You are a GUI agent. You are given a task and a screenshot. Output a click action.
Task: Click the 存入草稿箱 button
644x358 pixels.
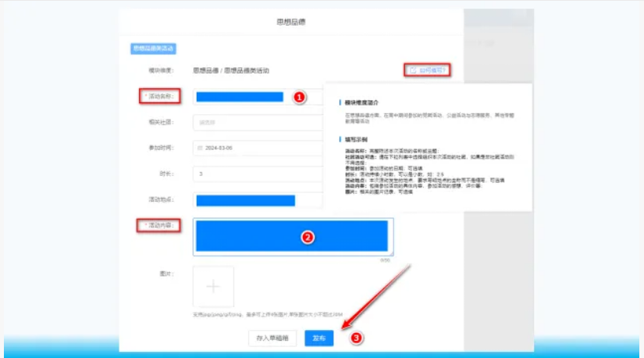pyautogui.click(x=272, y=338)
